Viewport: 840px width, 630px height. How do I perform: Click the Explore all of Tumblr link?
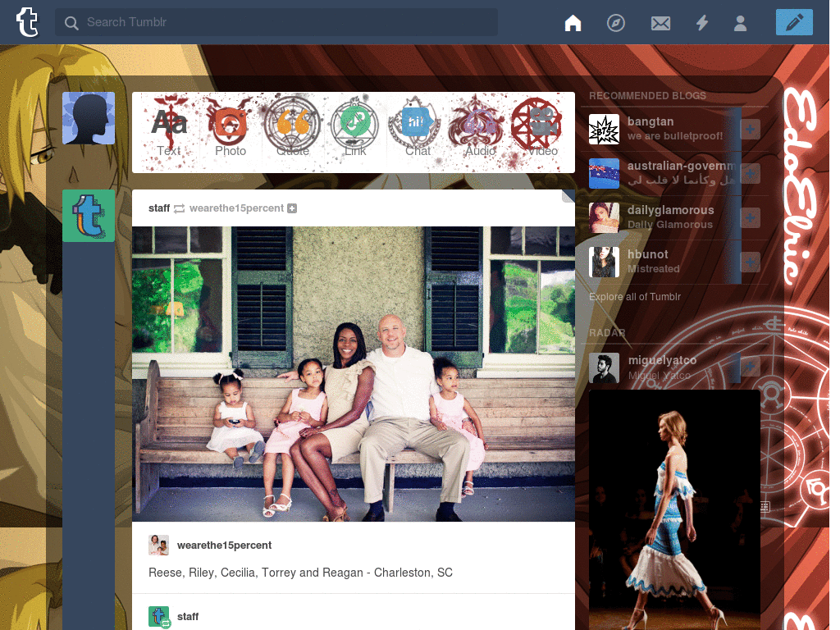(x=635, y=296)
